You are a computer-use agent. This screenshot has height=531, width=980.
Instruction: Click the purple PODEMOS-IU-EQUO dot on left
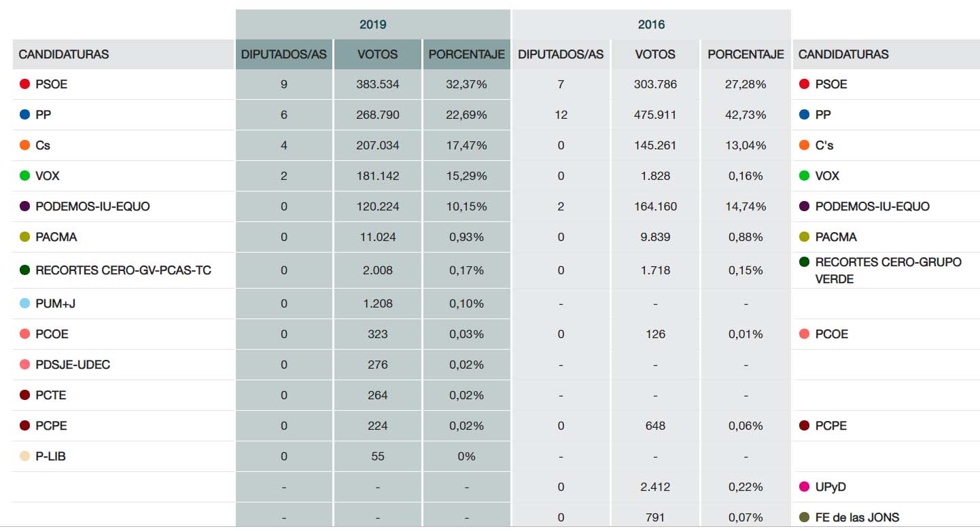[x=25, y=206]
